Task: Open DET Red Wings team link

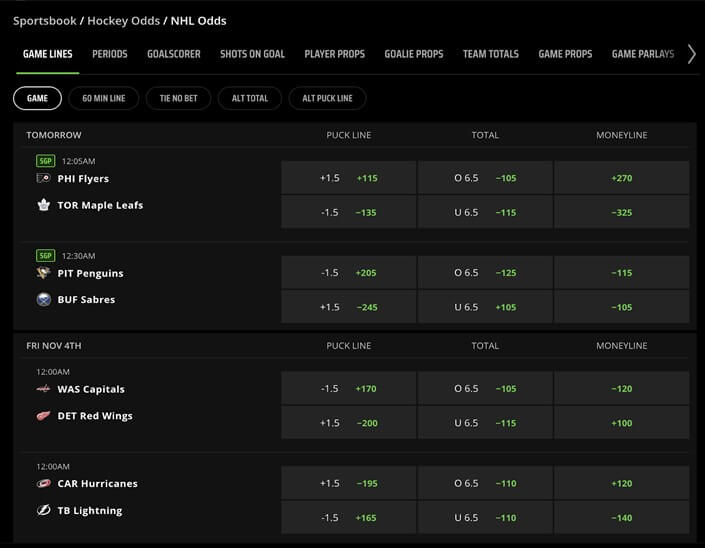Action: point(95,416)
